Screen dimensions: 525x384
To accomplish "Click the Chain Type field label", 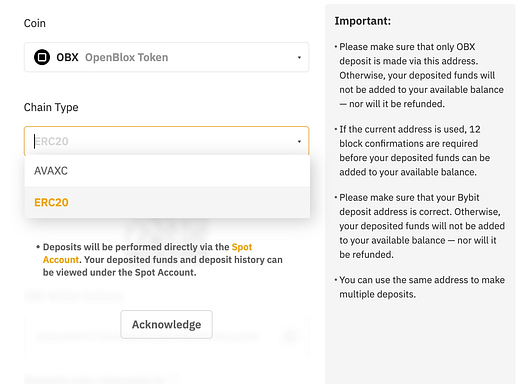I will point(51,107).
